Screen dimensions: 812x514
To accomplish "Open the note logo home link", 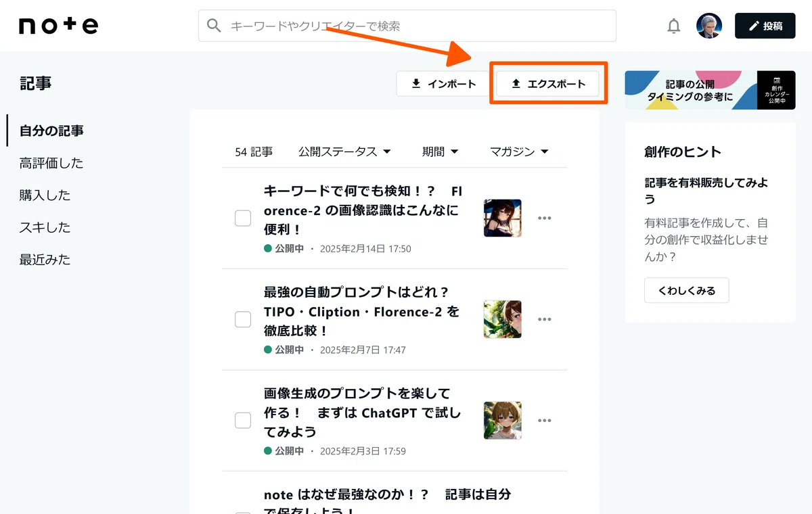I will pyautogui.click(x=58, y=26).
